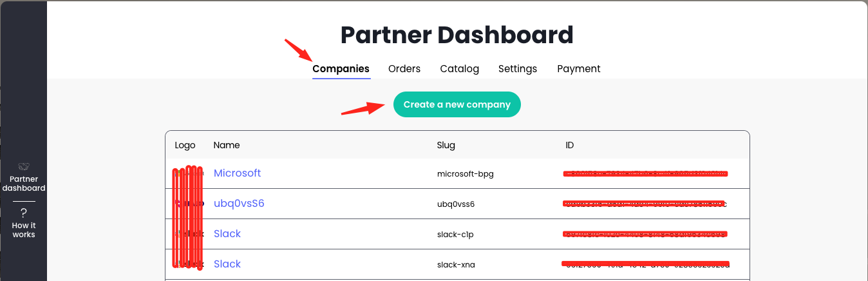Open the ubq0vsS6 company link

point(239,204)
